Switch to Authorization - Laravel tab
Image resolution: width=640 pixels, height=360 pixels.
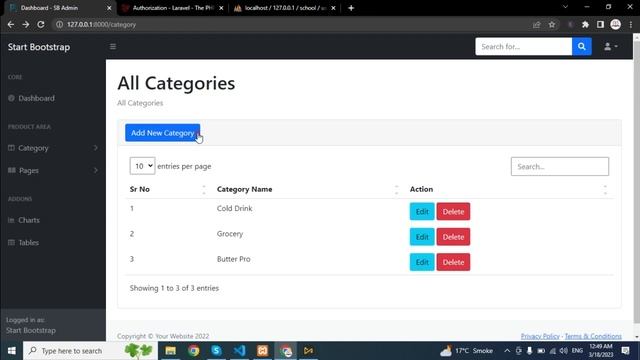click(173, 8)
